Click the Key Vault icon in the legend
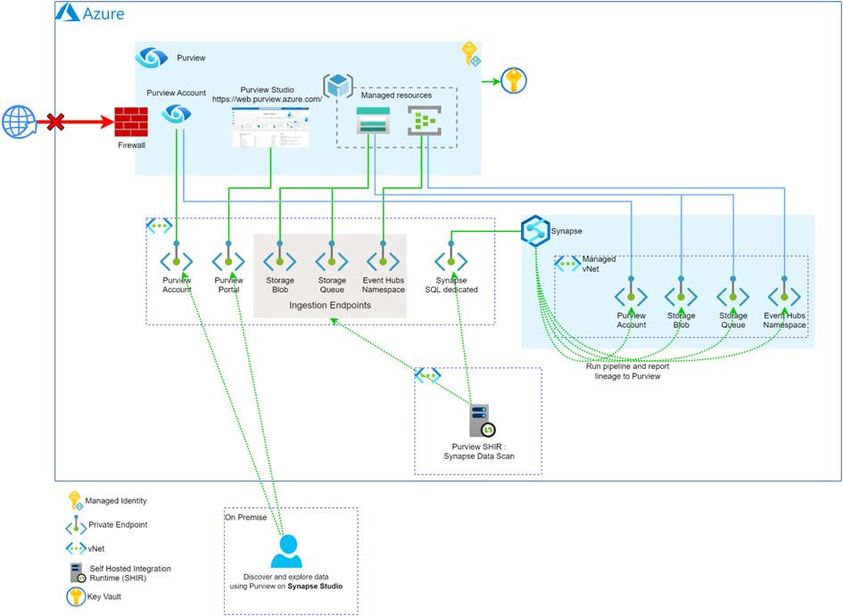This screenshot has height=616, width=843. (x=76, y=597)
